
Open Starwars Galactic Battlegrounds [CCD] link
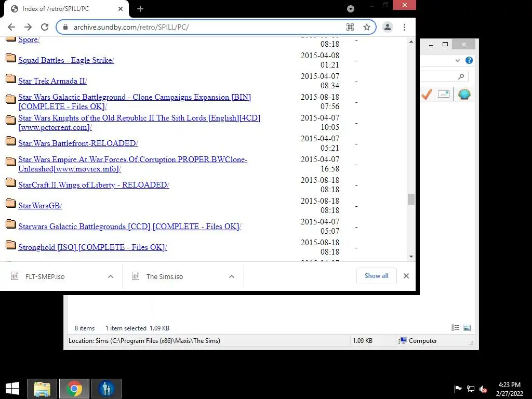click(129, 227)
